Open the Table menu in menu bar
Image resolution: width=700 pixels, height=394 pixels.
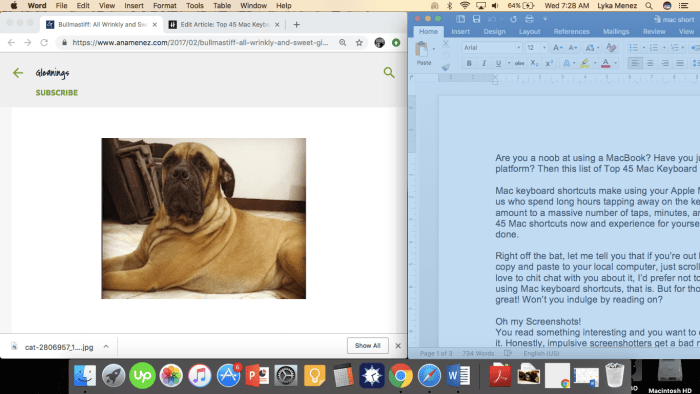[222, 6]
